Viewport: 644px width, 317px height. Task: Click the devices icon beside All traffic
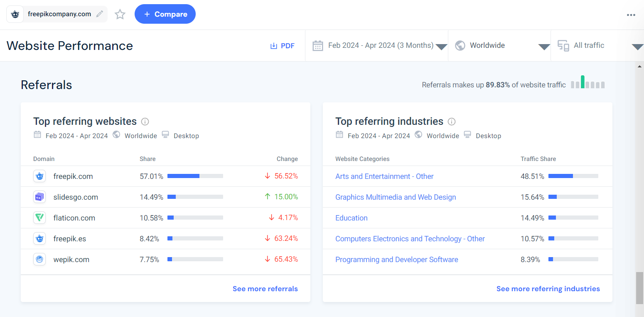tap(563, 46)
